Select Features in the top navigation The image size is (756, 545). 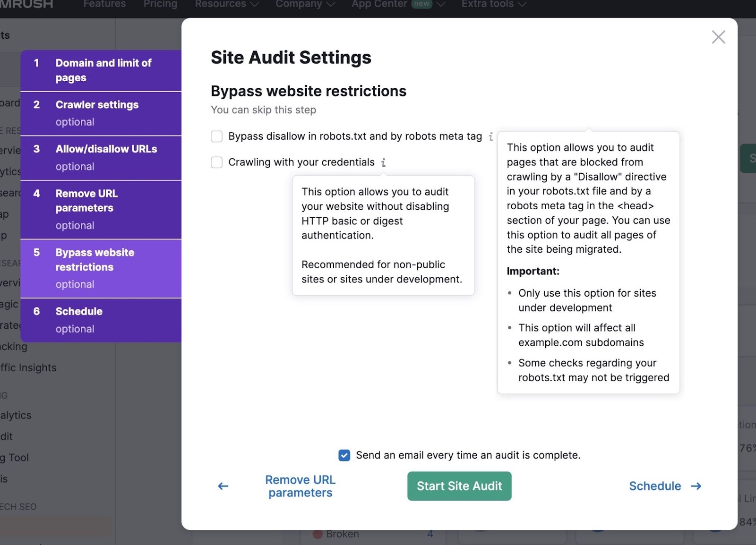point(104,4)
